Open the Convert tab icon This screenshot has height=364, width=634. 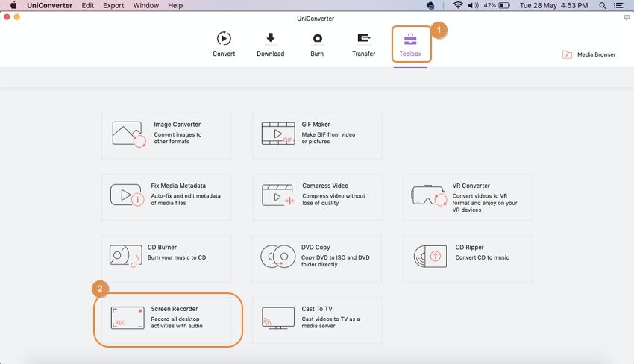click(x=224, y=39)
